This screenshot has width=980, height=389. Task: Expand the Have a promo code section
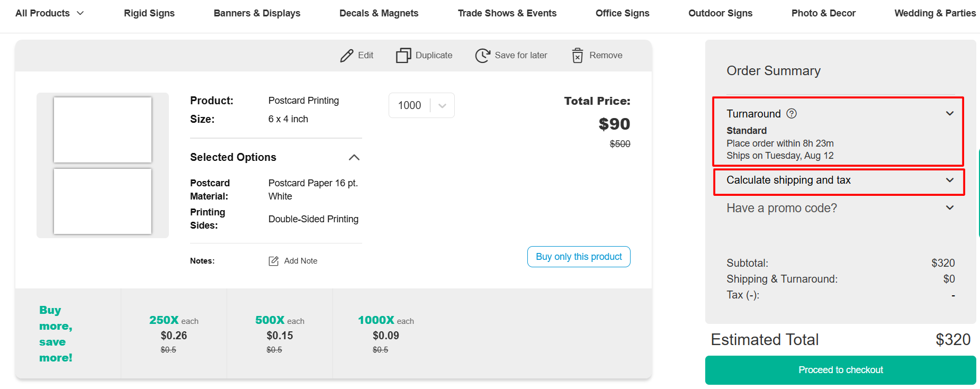click(x=950, y=208)
